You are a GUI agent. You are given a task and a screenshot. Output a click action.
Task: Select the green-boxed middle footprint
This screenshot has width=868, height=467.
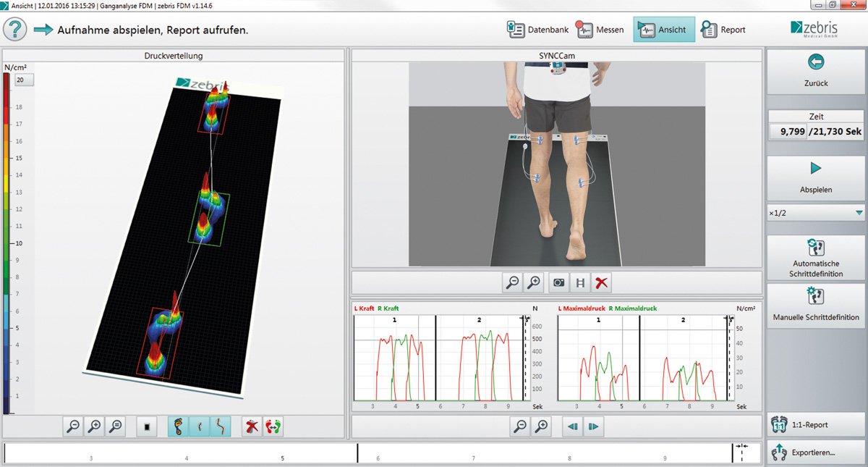[x=208, y=217]
